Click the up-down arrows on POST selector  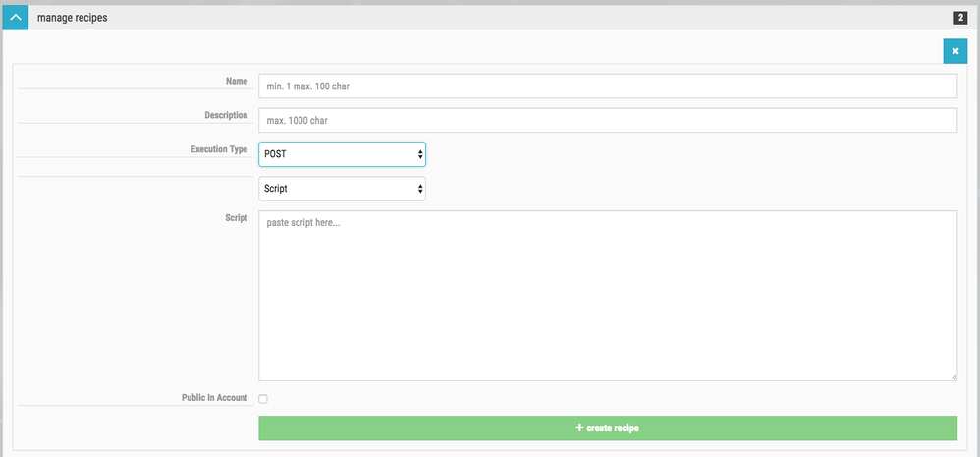[420, 154]
